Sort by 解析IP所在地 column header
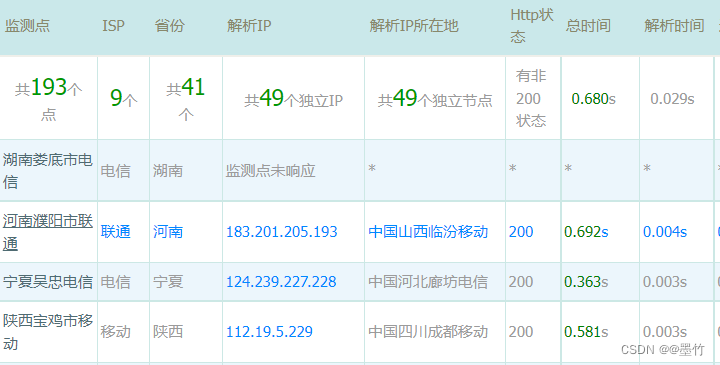The width and height of the screenshot is (720, 365). (x=414, y=26)
